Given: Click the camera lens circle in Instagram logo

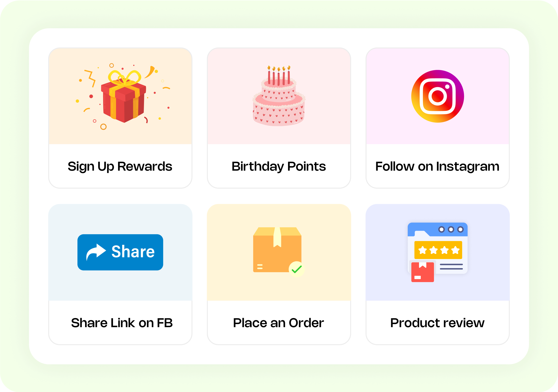Looking at the screenshot, I should [x=438, y=96].
